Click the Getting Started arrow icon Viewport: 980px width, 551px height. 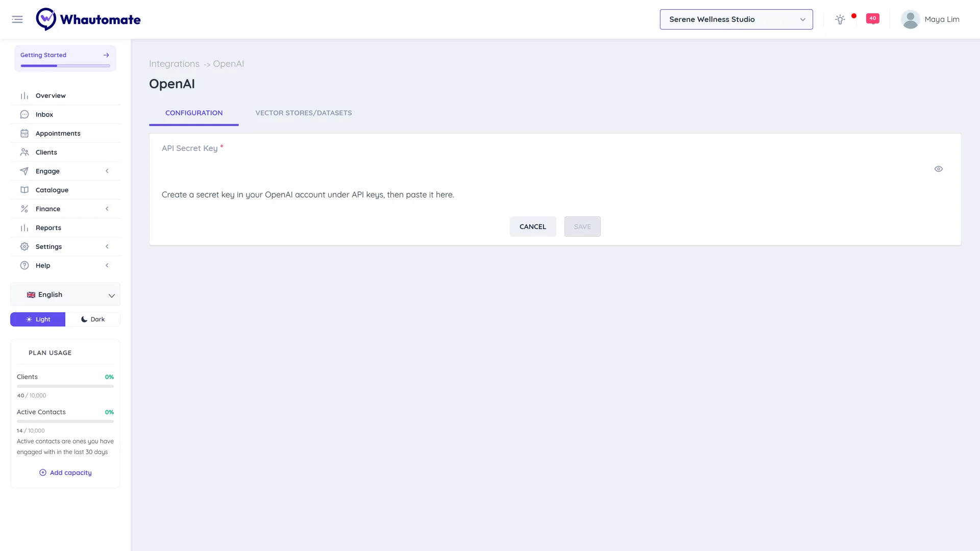[x=106, y=55]
